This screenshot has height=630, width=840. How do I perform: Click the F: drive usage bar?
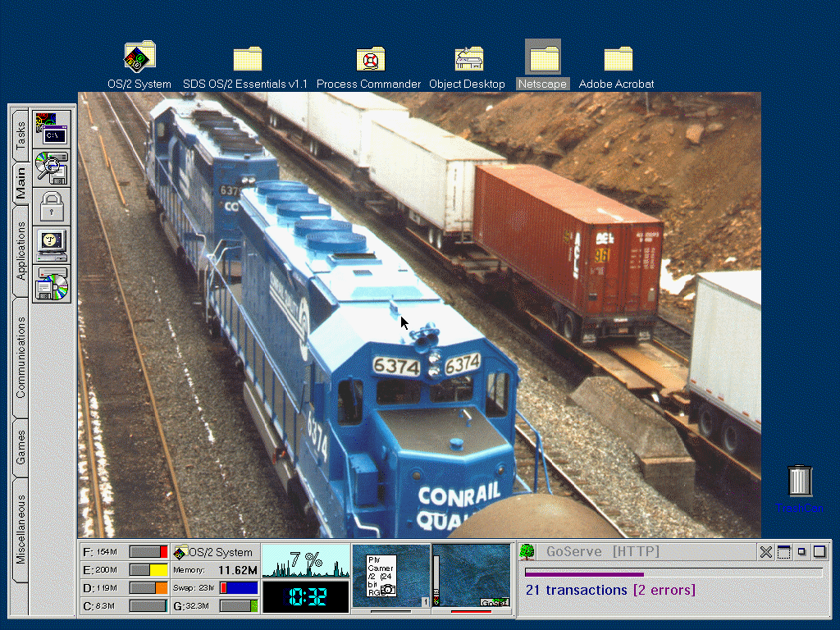coord(148,552)
